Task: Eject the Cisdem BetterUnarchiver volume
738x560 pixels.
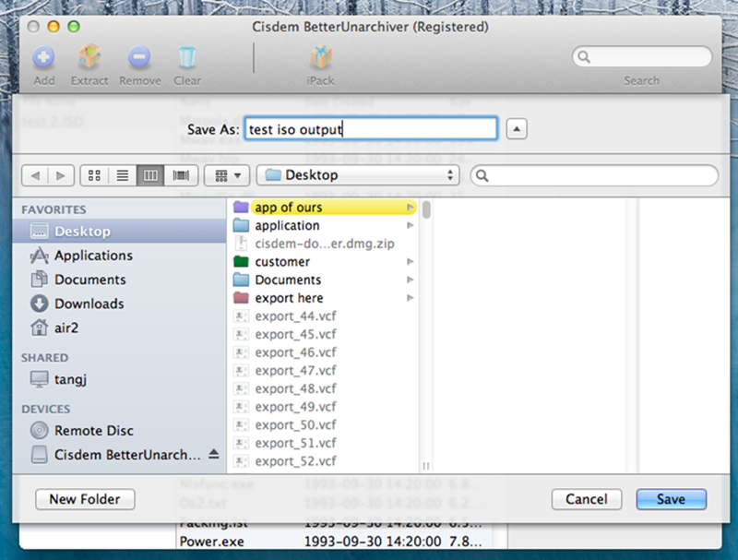Action: pyautogui.click(x=214, y=454)
